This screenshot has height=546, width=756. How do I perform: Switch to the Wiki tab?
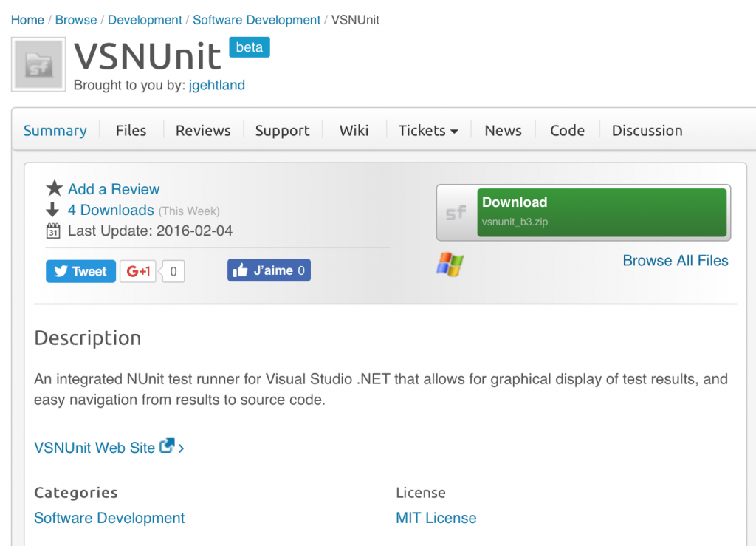coord(354,130)
